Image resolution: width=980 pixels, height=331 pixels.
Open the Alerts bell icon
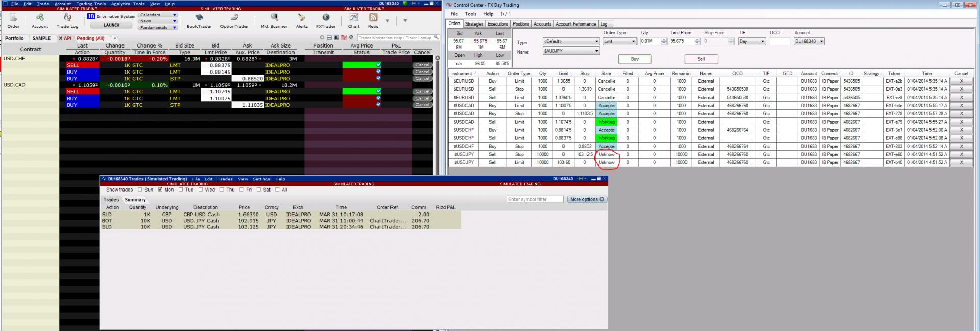(x=302, y=18)
